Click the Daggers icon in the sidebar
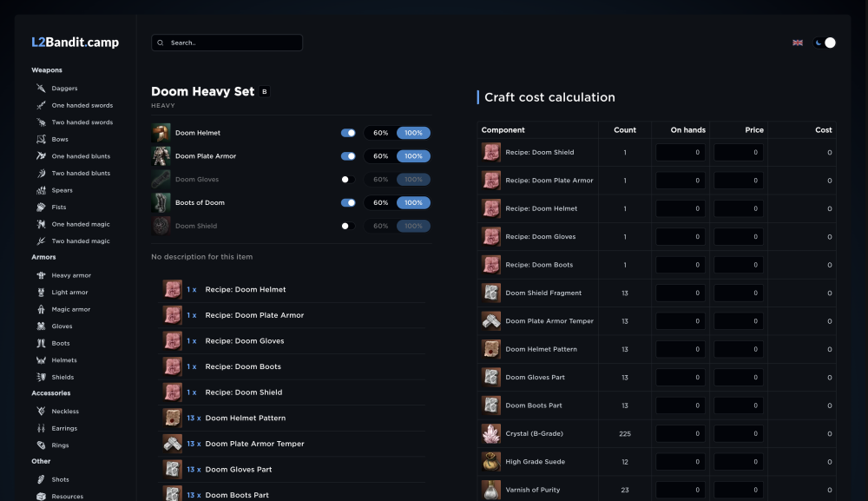Screen dimensions: 868x501 click(x=41, y=89)
